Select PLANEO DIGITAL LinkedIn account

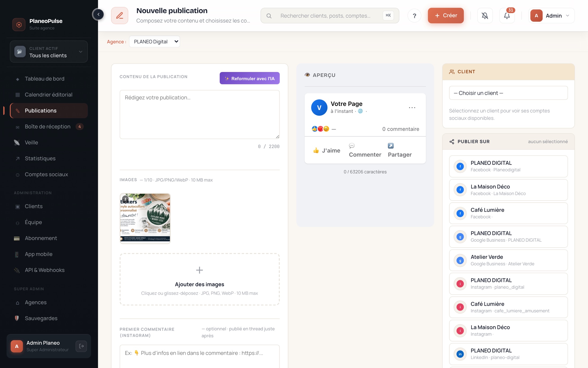(508, 354)
